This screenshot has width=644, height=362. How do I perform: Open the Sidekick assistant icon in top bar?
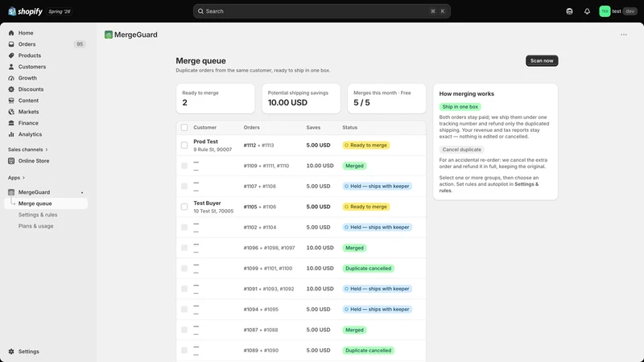click(569, 11)
